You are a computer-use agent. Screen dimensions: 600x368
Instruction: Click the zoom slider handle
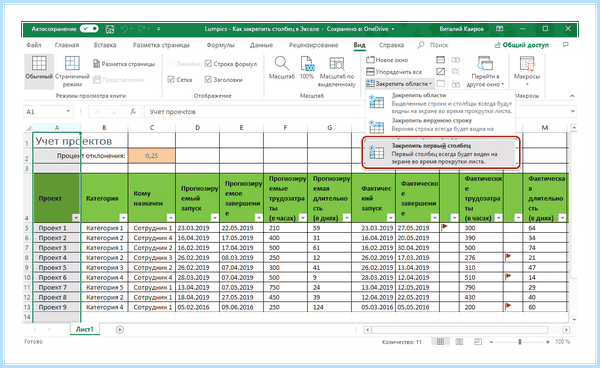[x=520, y=342]
